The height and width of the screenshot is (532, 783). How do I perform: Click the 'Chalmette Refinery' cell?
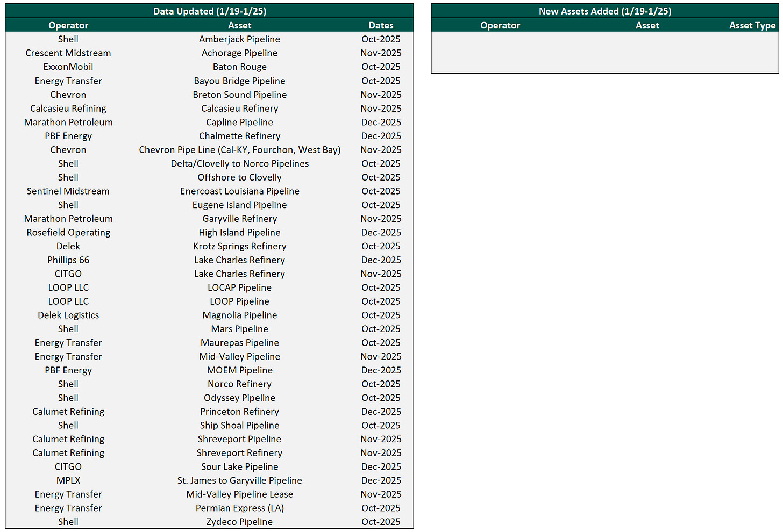point(239,136)
